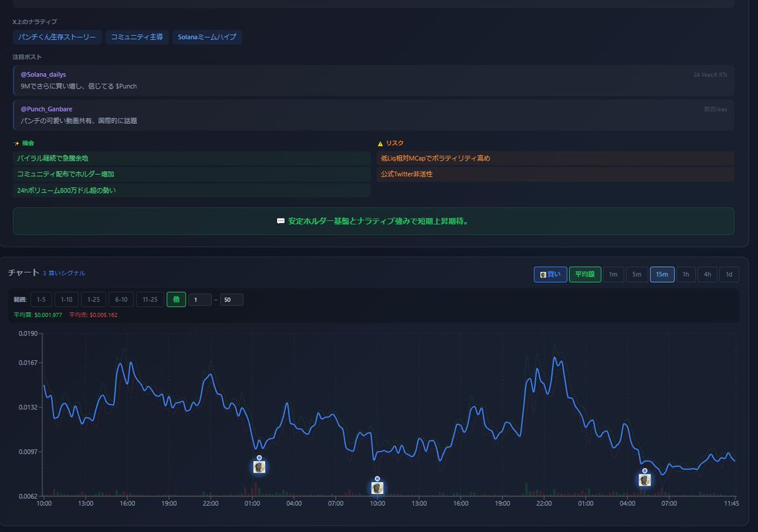Click the 平均買 $0.001.977 value
The height and width of the screenshot is (532, 758).
[37, 315]
